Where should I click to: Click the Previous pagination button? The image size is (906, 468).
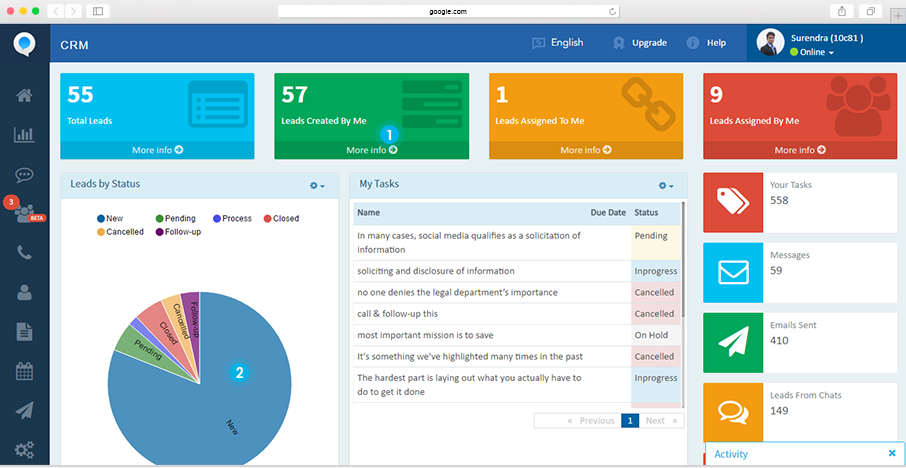coord(591,421)
